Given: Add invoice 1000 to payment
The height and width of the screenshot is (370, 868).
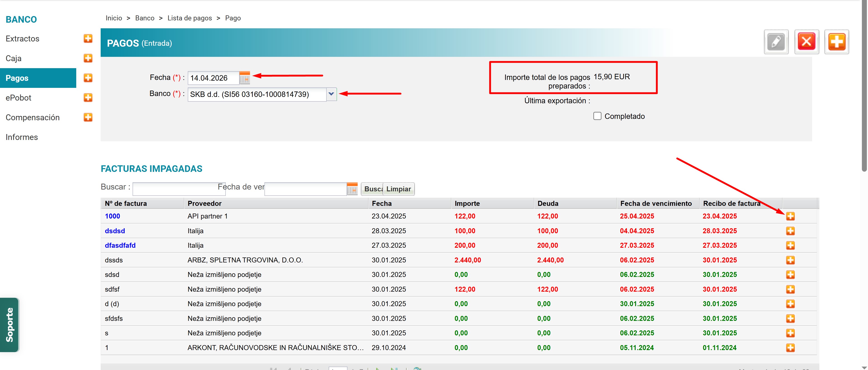Looking at the screenshot, I should pyautogui.click(x=790, y=216).
